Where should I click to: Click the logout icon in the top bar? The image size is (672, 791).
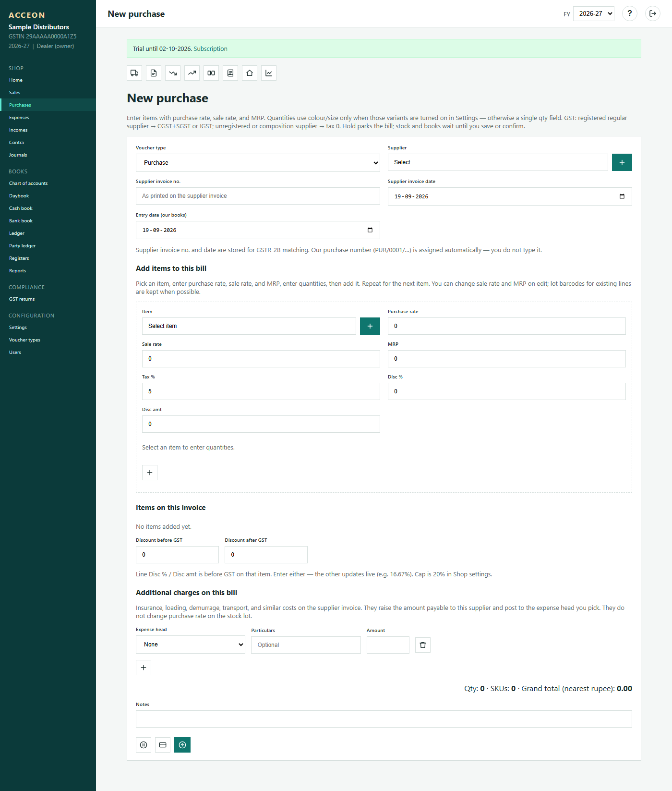pyautogui.click(x=653, y=13)
